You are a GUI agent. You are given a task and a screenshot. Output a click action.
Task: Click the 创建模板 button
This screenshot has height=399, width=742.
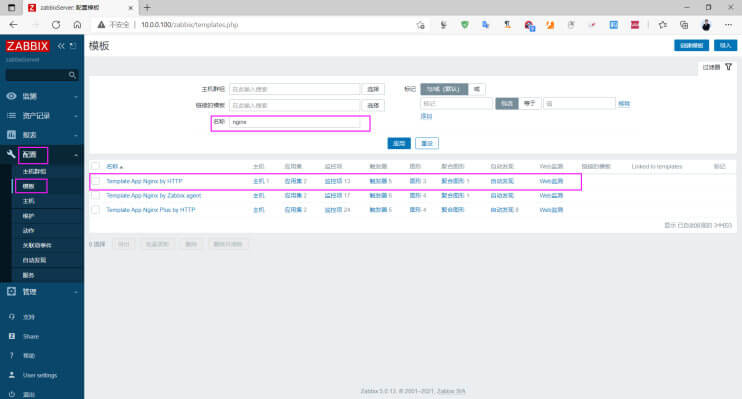[x=691, y=45]
